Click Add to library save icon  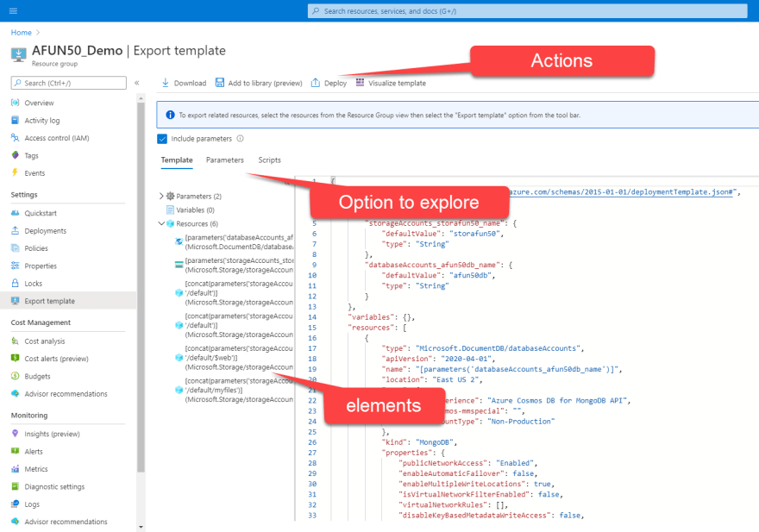(x=220, y=83)
